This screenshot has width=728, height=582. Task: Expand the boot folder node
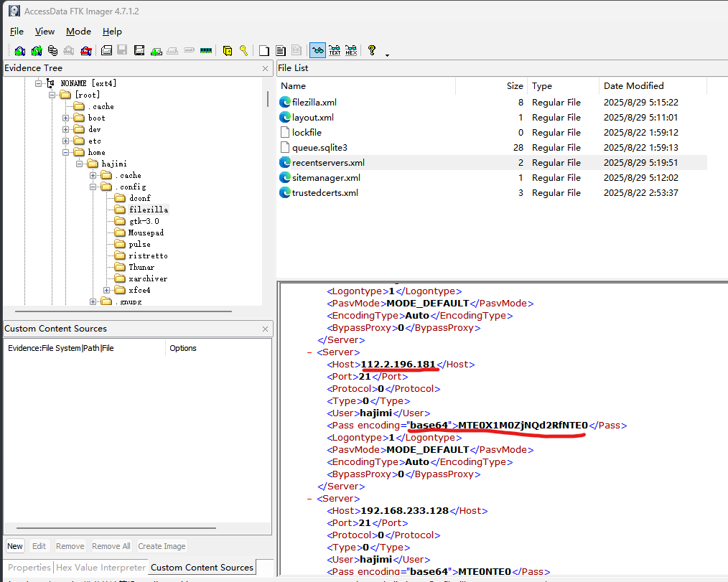pyautogui.click(x=65, y=118)
